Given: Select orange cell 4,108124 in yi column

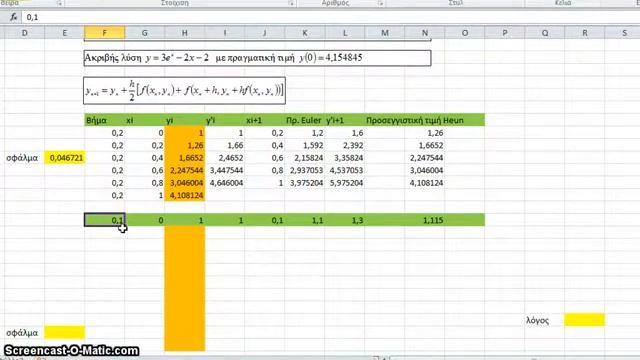Looking at the screenshot, I should (184, 195).
